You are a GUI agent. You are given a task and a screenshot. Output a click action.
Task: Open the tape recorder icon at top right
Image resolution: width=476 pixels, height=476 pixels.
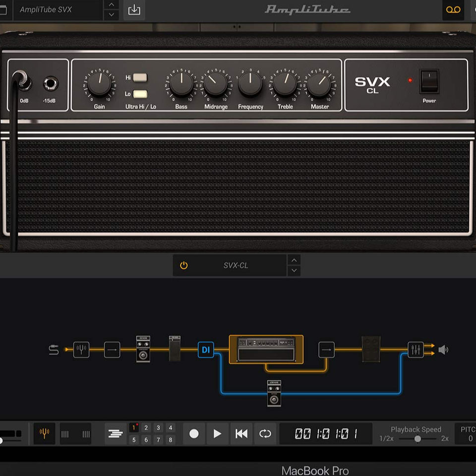(x=453, y=10)
